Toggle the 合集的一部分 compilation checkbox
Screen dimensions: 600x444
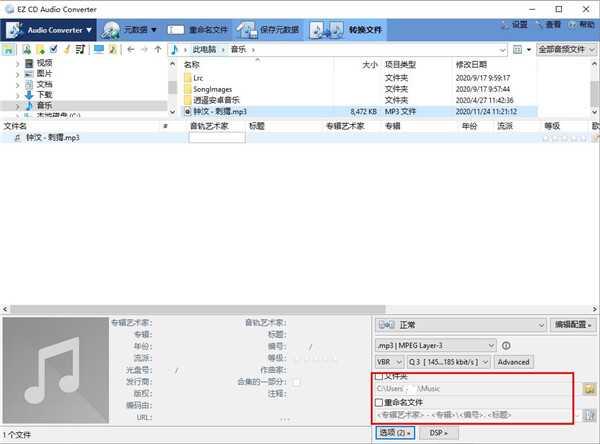(x=296, y=382)
